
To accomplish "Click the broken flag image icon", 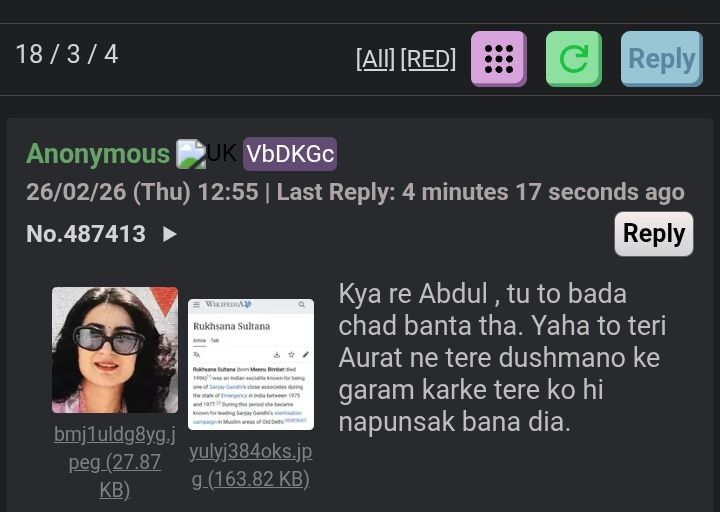I will tap(191, 154).
